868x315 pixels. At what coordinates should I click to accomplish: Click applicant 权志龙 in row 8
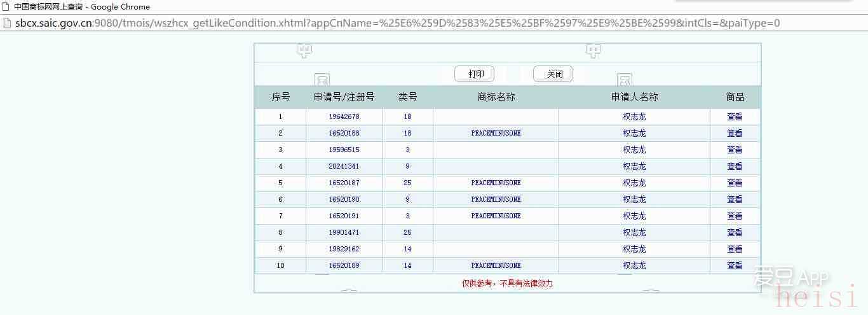(634, 233)
